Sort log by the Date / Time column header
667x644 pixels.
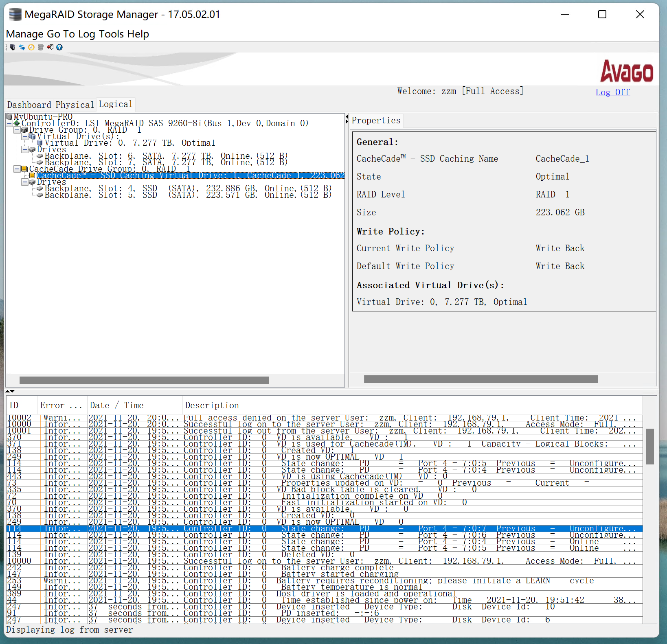(135, 405)
